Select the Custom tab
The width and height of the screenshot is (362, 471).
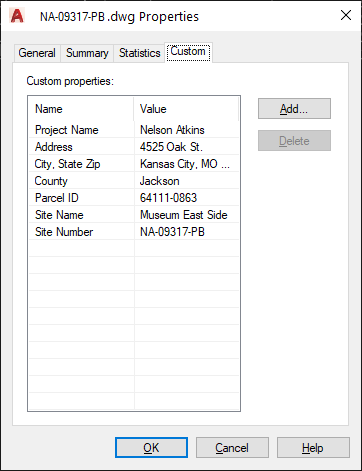[x=188, y=52]
